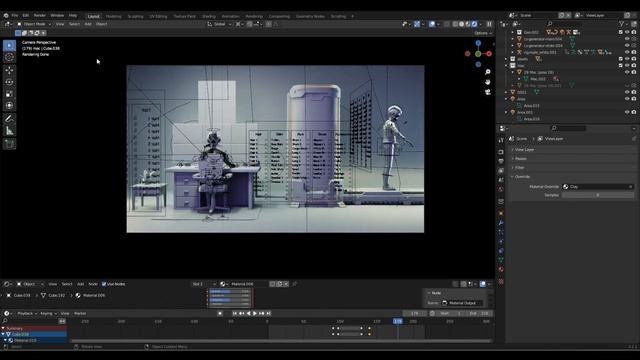Switch viewport to rendered shading mode
Image resolution: width=640 pixels, height=360 pixels.
tap(474, 24)
